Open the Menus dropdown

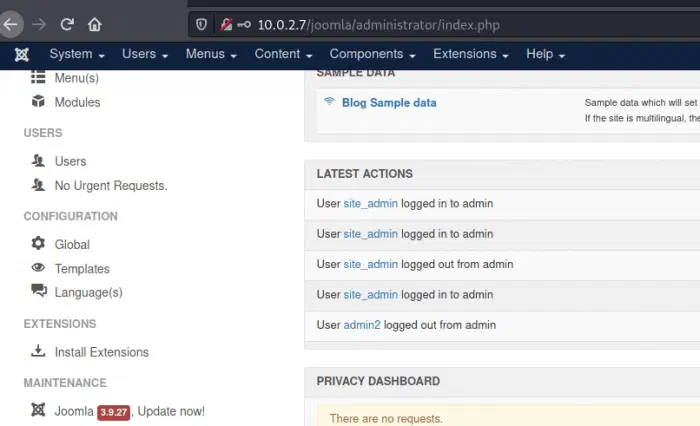tap(211, 54)
